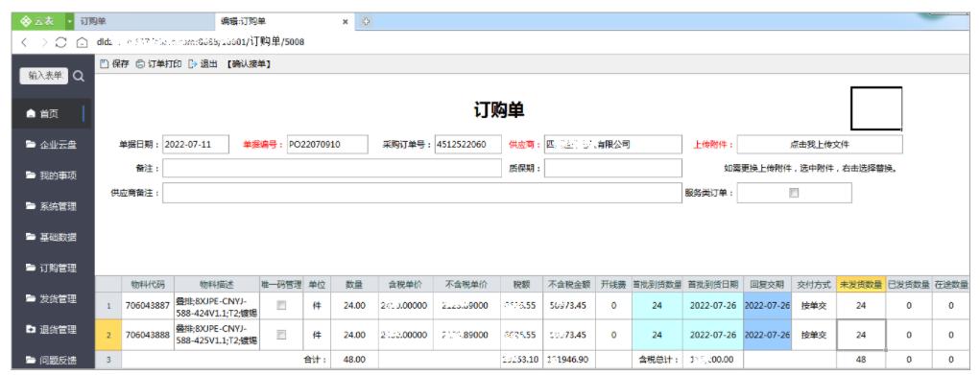Click 回复交期 cell in row 1

[x=768, y=306]
